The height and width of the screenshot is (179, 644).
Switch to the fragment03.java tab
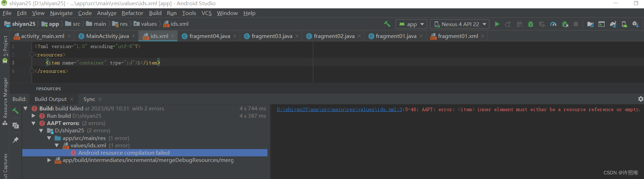click(272, 36)
